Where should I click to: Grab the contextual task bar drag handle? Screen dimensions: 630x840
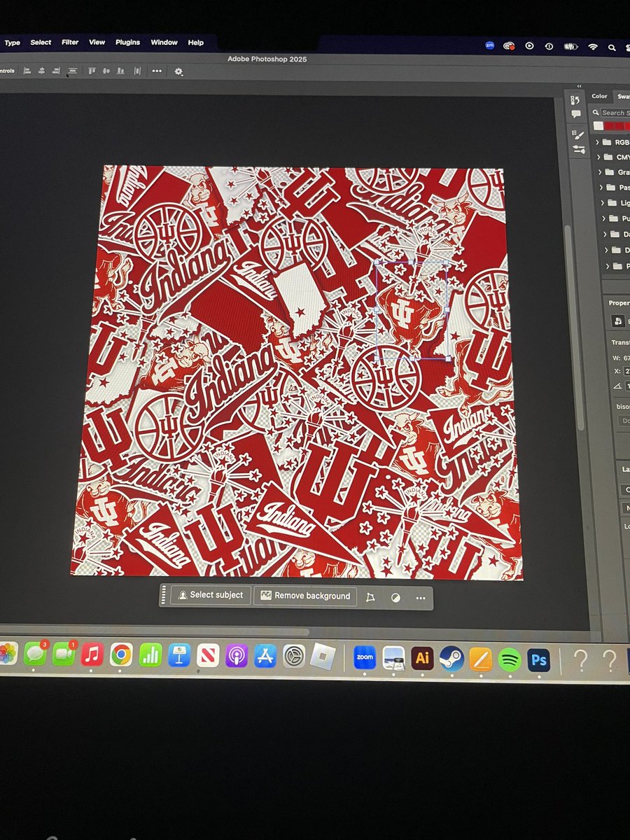(x=164, y=595)
